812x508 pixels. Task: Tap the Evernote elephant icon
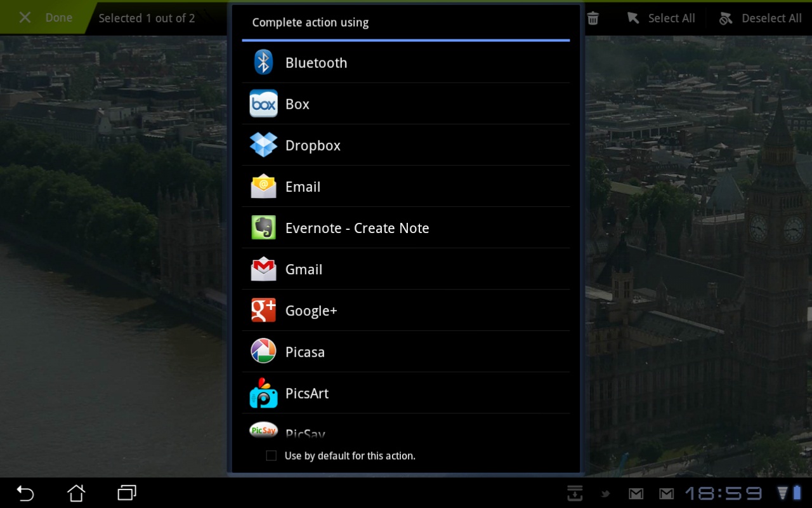tap(263, 227)
